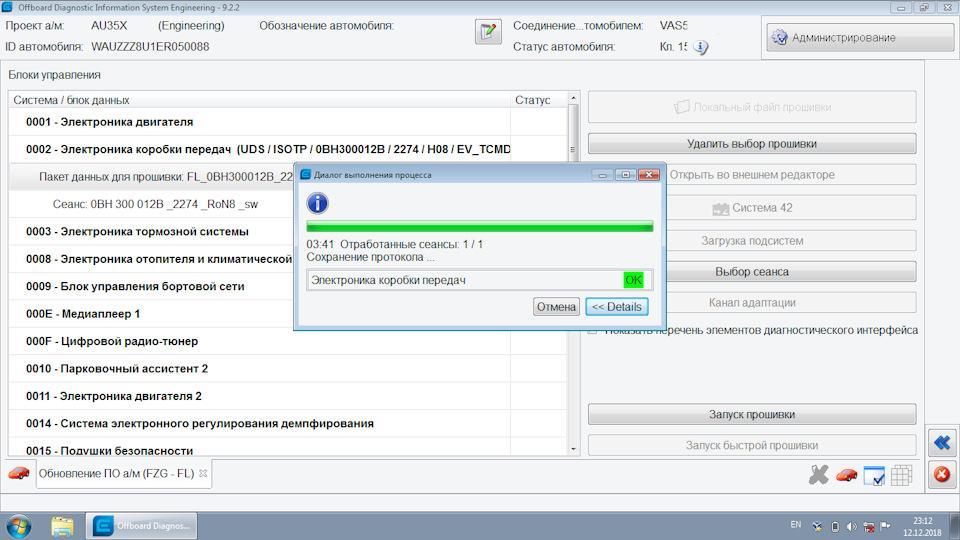
Task: Collapse details with the << Details button
Action: click(617, 307)
